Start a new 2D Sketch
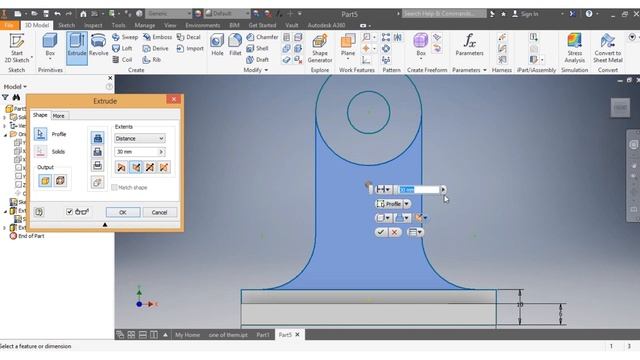 pyautogui.click(x=17, y=49)
